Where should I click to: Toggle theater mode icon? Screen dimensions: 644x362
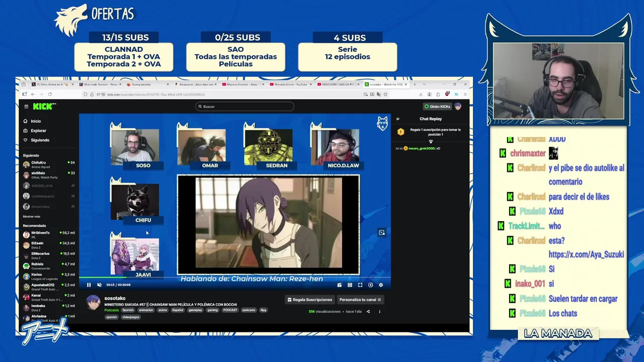click(x=350, y=285)
